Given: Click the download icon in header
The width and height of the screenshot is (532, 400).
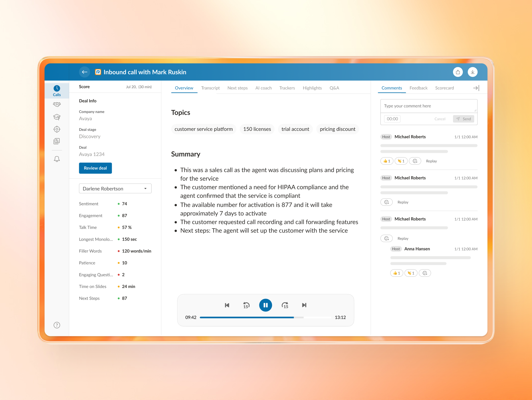Looking at the screenshot, I should click(473, 72).
